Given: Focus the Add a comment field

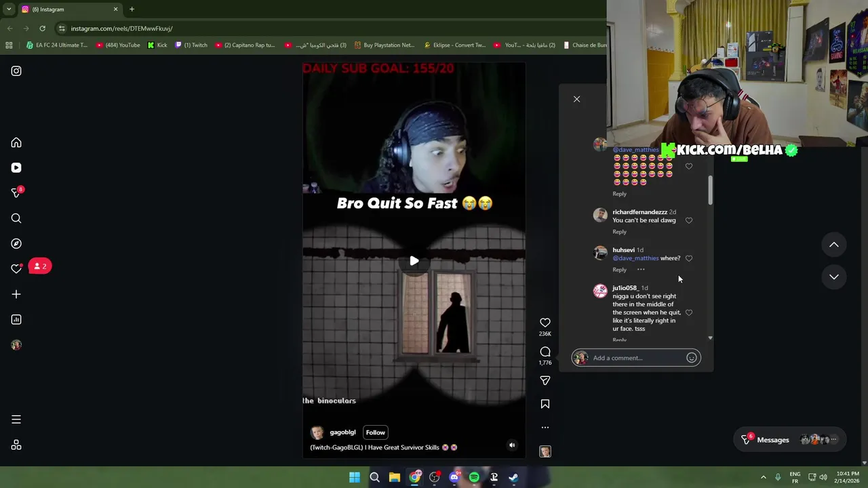Looking at the screenshot, I should click(x=637, y=358).
